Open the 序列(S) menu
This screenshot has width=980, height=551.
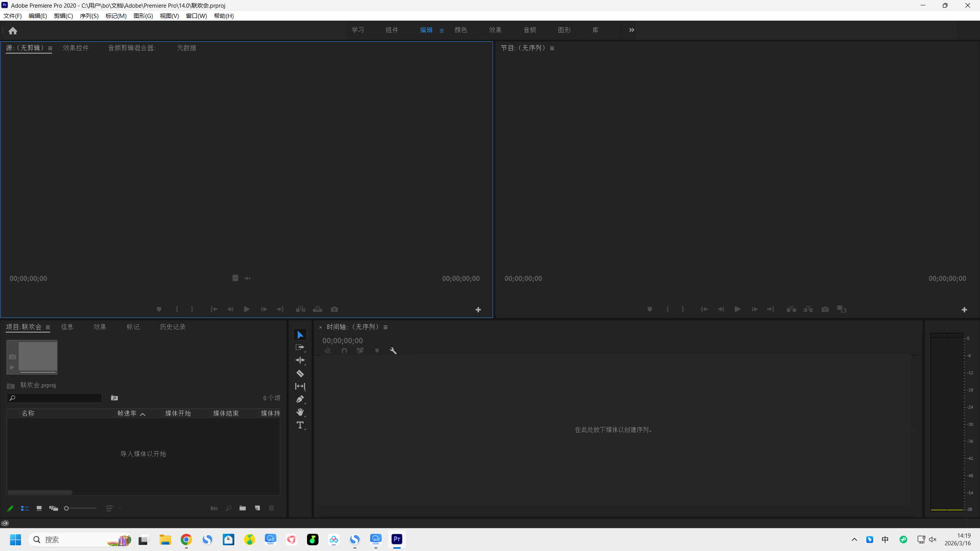pos(89,16)
